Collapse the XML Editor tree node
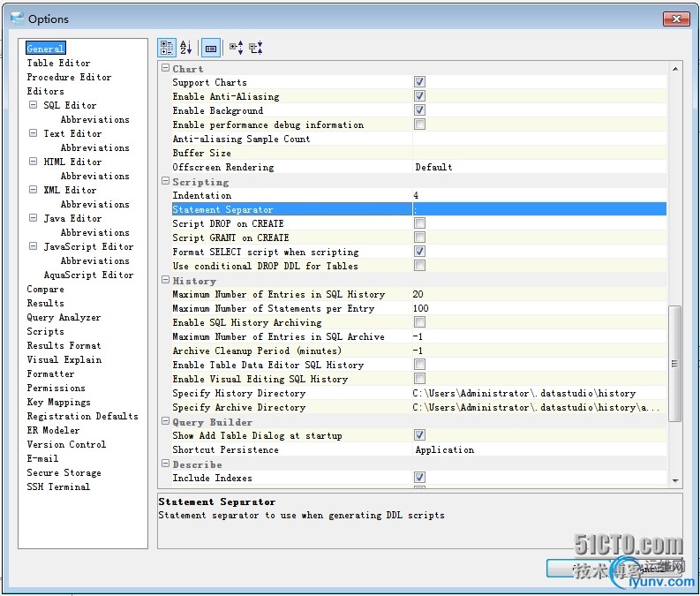 [x=33, y=190]
